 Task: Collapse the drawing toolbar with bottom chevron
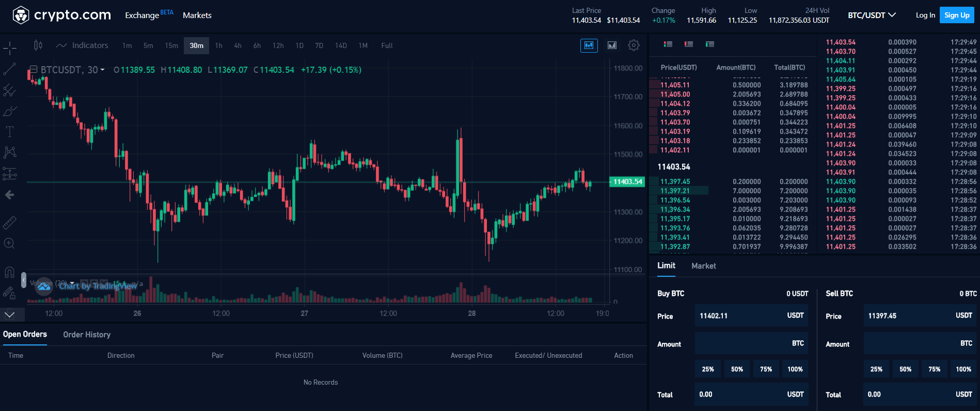10,314
